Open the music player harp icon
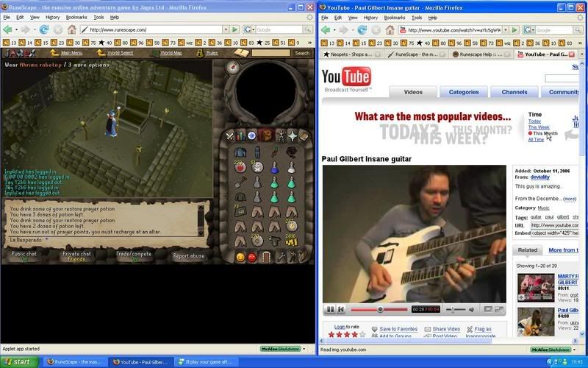Viewport: 588px width, 368px height. click(x=302, y=257)
